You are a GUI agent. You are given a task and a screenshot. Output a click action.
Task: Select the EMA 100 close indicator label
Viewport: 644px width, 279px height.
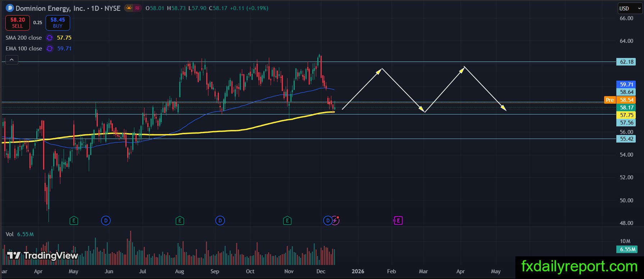click(24, 49)
